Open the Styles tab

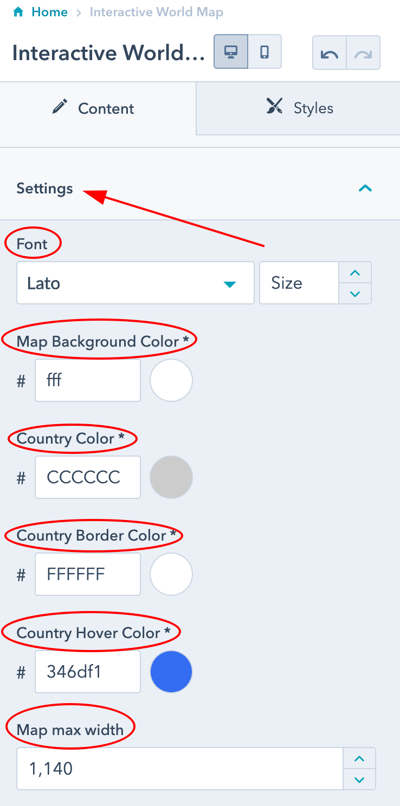[x=298, y=107]
